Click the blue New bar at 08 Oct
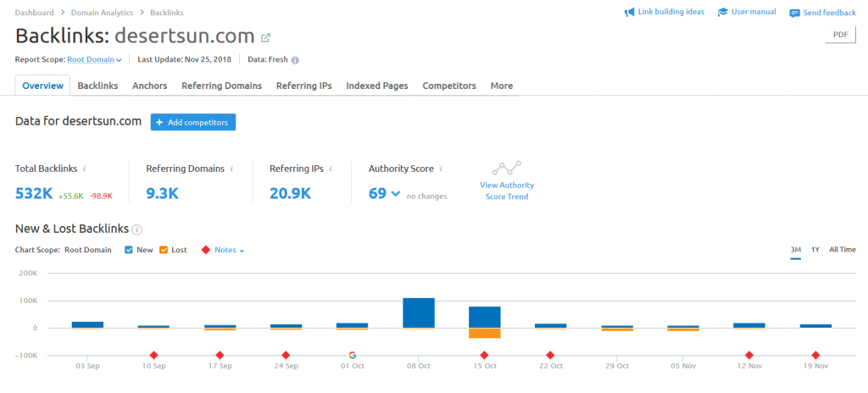The height and width of the screenshot is (393, 868). tap(419, 313)
